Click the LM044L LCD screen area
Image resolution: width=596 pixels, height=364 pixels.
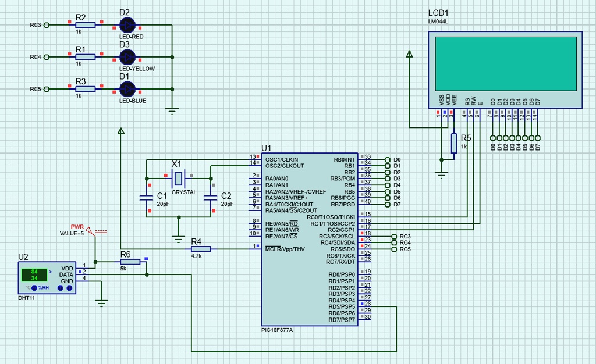click(x=506, y=64)
